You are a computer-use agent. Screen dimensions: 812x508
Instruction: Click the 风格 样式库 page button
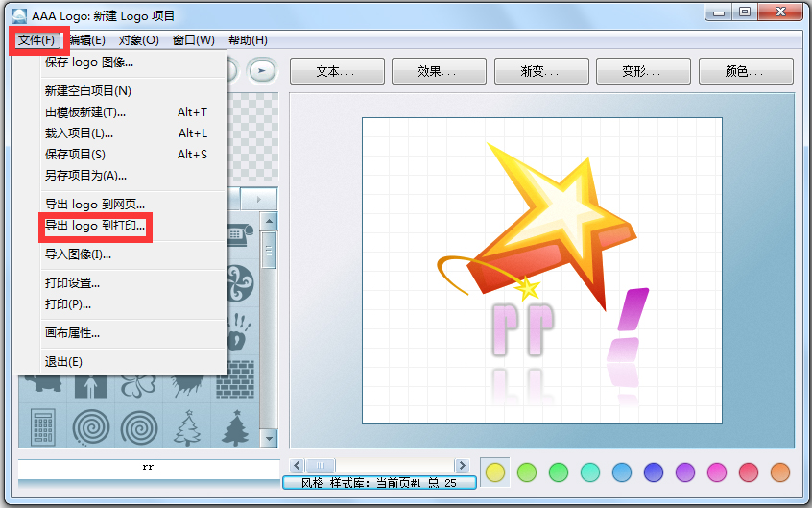[379, 483]
